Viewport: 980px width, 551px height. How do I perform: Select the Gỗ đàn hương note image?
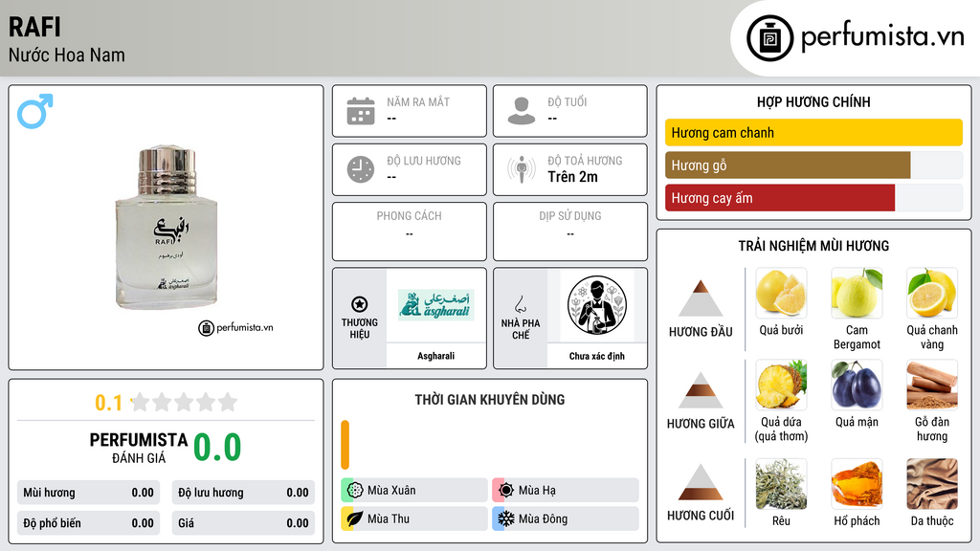pyautogui.click(x=932, y=385)
